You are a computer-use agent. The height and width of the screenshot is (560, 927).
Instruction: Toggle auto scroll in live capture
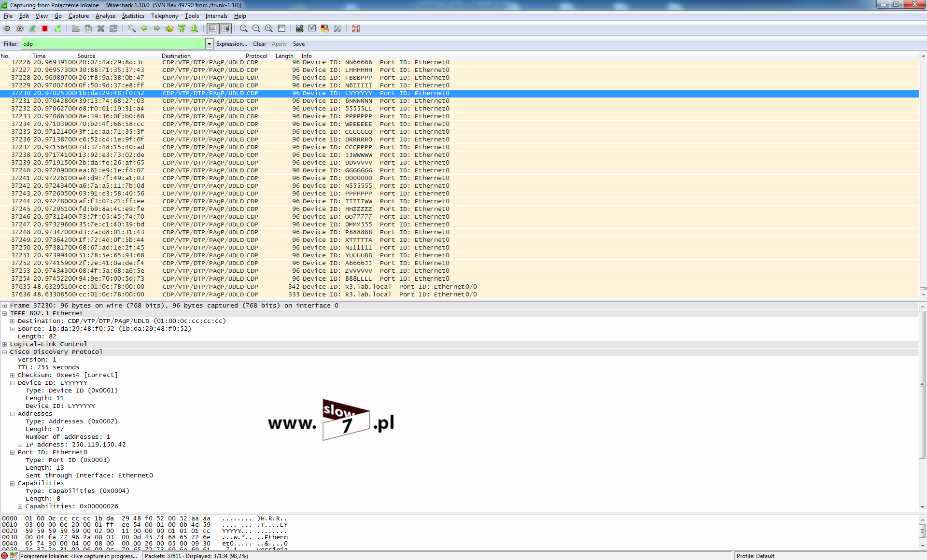click(225, 28)
